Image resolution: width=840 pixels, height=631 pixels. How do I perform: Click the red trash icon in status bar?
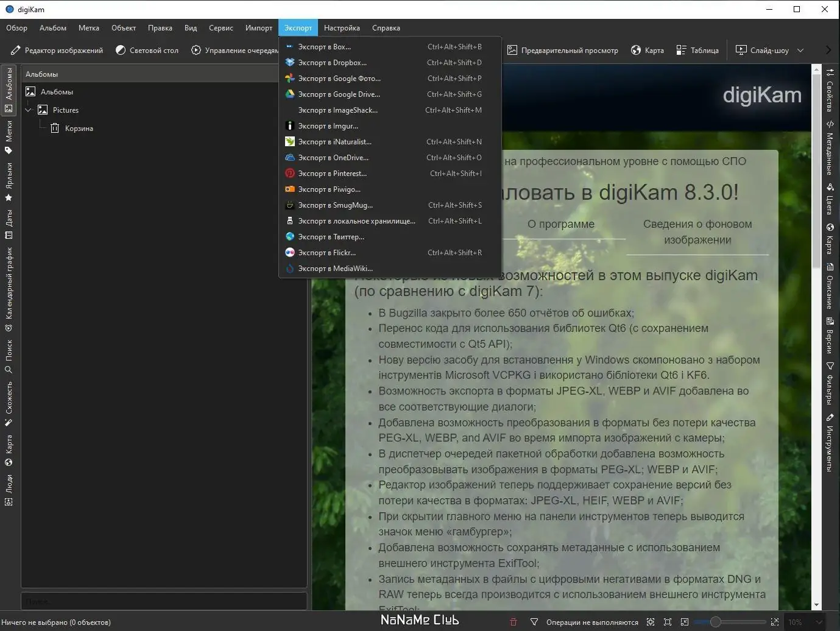[513, 622]
